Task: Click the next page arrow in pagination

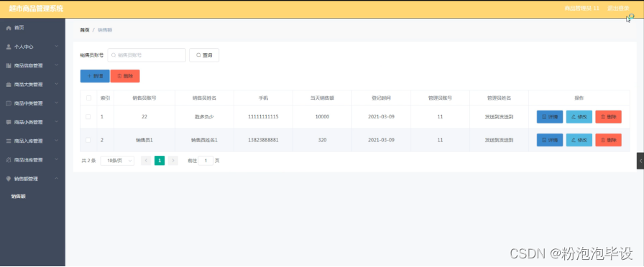Action: point(173,161)
